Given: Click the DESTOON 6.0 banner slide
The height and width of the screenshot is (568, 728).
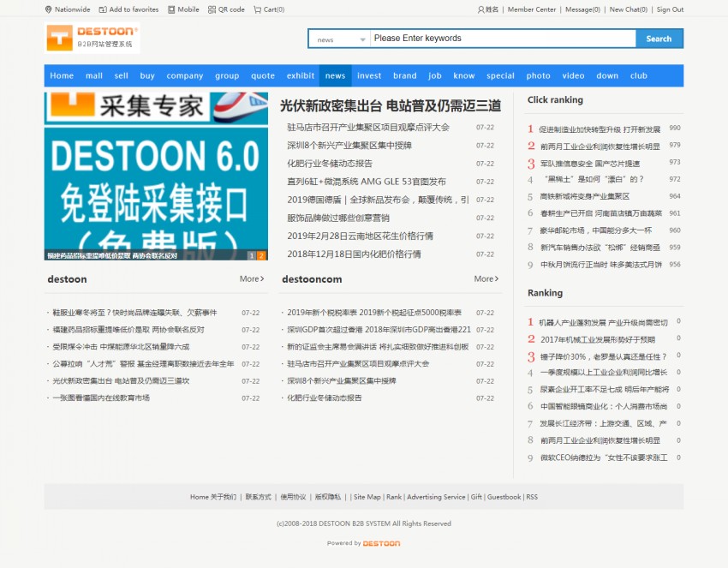Looking at the screenshot, I should pos(156,176).
